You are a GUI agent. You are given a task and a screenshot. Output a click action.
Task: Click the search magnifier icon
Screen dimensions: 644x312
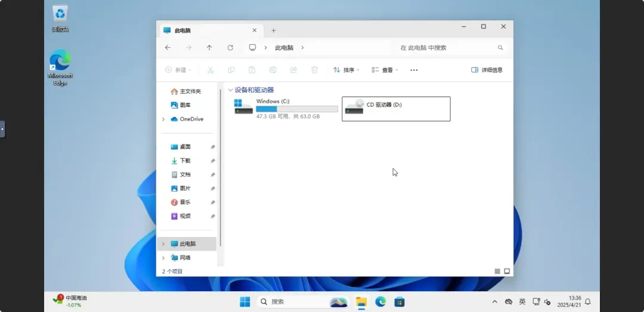pos(500,48)
